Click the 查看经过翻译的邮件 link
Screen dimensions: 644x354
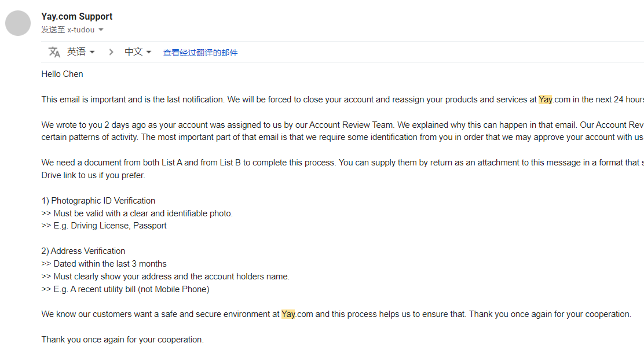(x=200, y=53)
